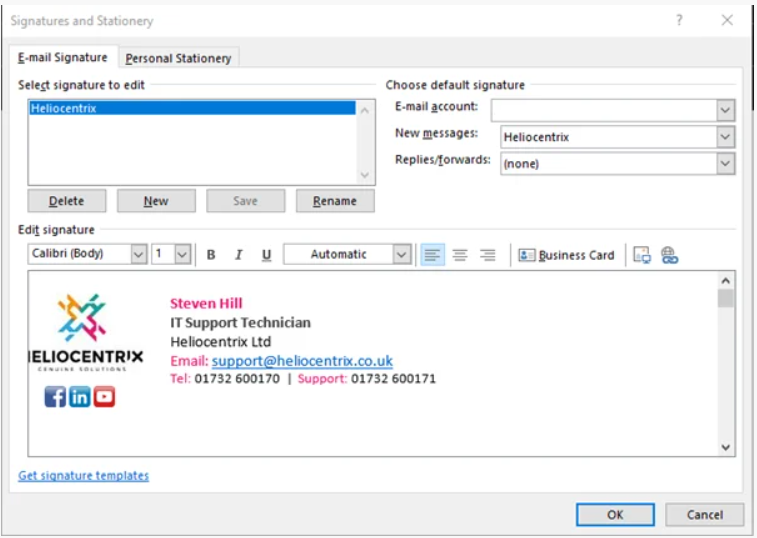Click the Save signature button
The height and width of the screenshot is (538, 757).
click(x=245, y=201)
